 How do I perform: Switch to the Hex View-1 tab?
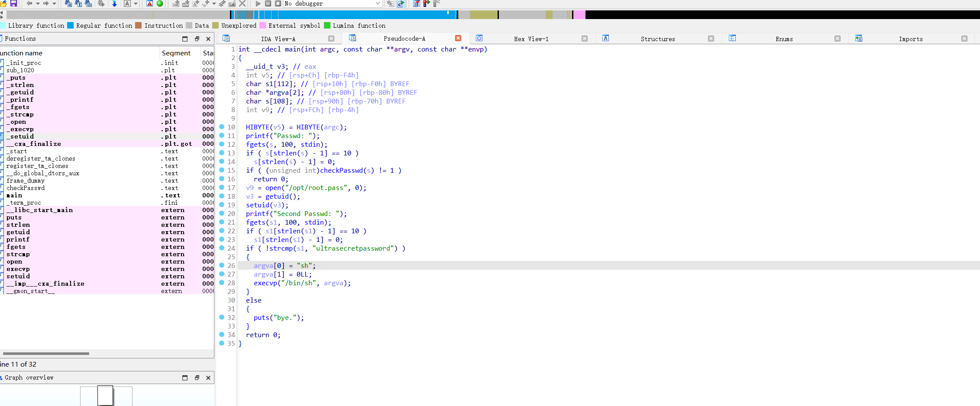pos(531,39)
